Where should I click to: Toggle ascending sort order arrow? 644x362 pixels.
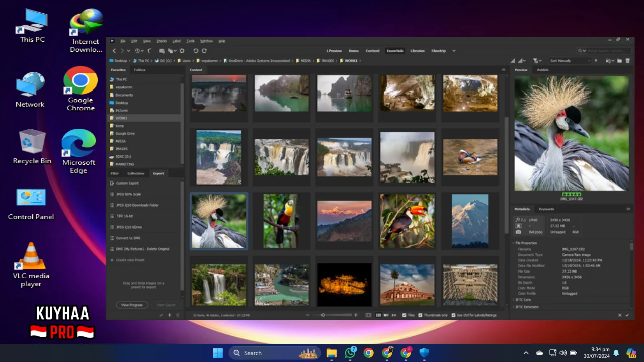click(596, 61)
